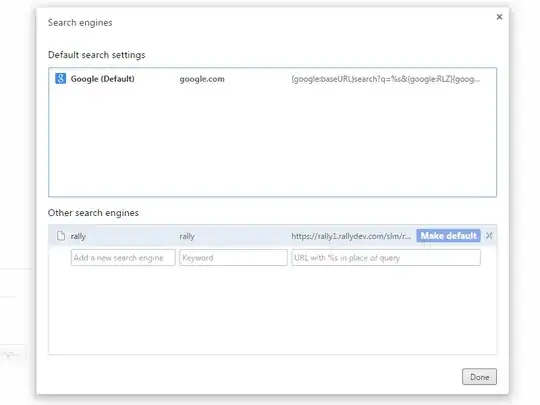Select the Google search URL text
Viewport: 540px width, 405px height.
[x=385, y=79]
